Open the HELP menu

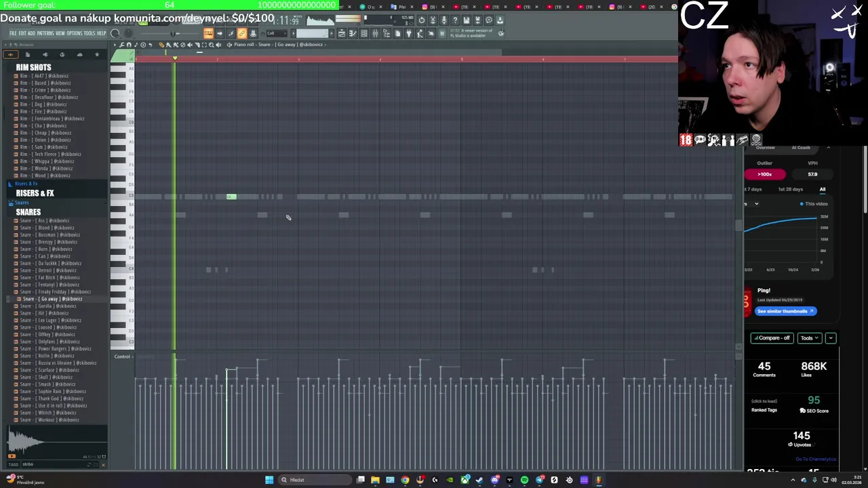coord(102,33)
